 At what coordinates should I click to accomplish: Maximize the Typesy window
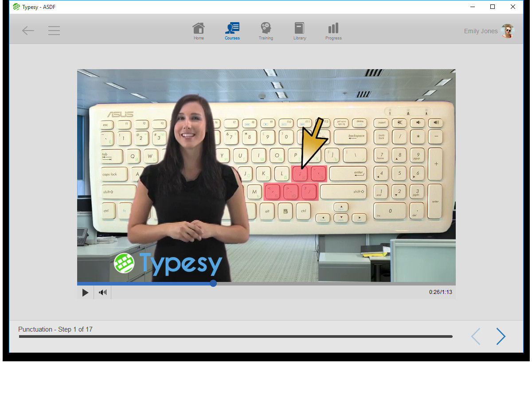(493, 7)
